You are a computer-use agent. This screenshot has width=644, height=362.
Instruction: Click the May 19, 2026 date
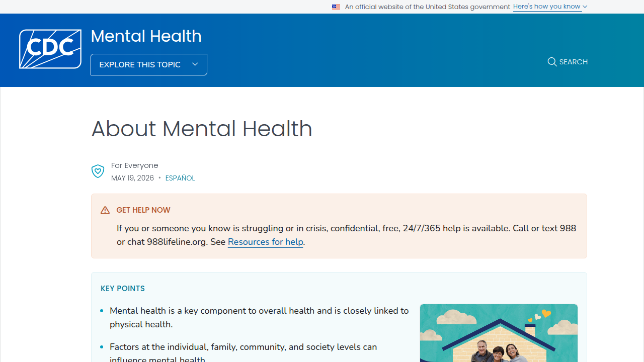[132, 178]
